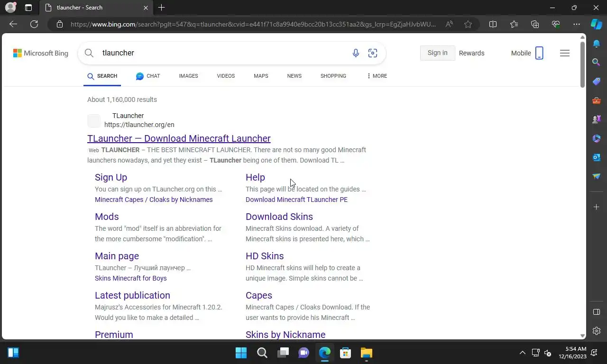The width and height of the screenshot is (607, 364).
Task: Switch to the NEWS tab
Action: pos(294,76)
